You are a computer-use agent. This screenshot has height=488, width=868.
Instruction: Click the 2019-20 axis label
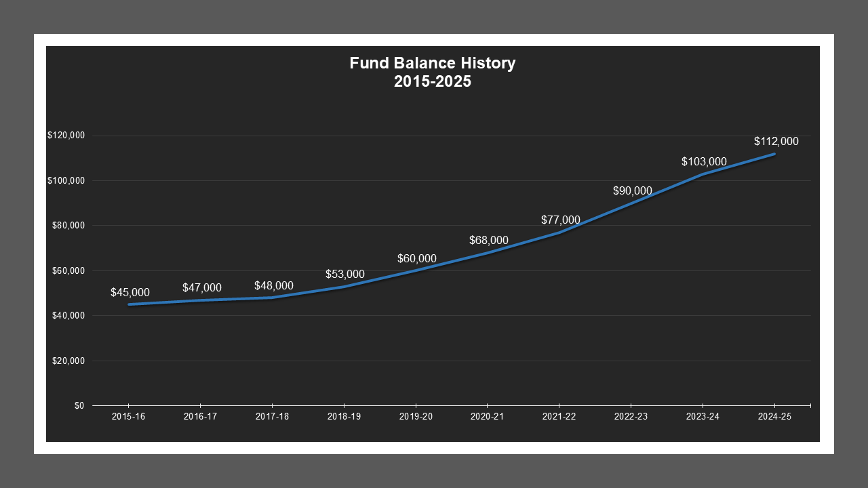[415, 417]
